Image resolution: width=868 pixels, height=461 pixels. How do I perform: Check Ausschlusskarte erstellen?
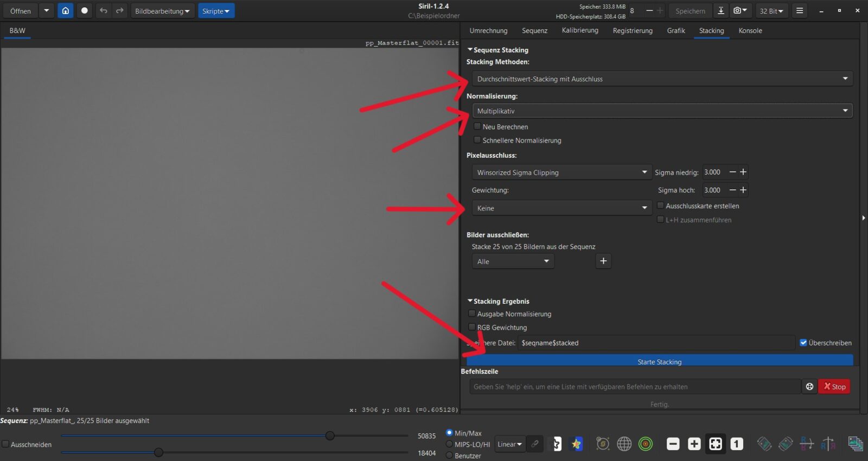[x=660, y=206]
